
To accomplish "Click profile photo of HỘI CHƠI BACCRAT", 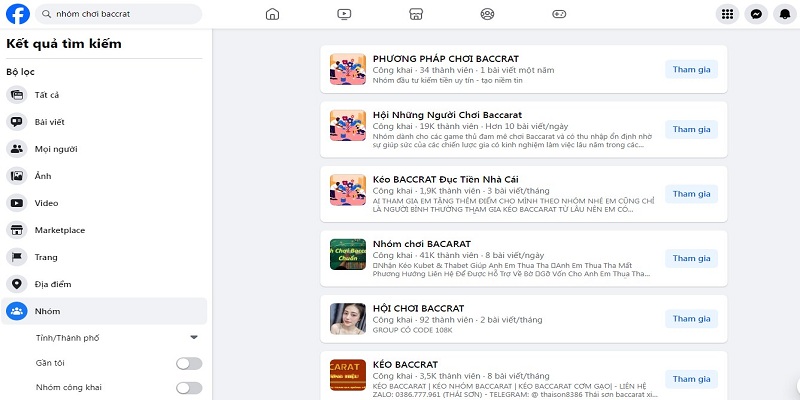I will (x=348, y=319).
